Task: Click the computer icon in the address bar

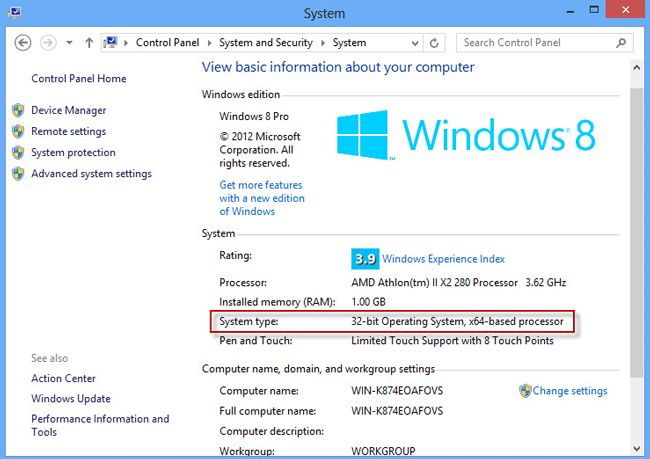Action: coord(111,42)
